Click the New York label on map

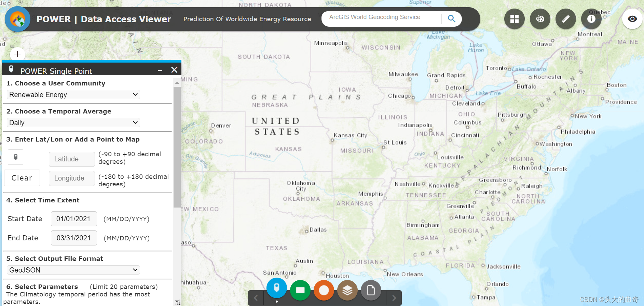click(x=588, y=116)
